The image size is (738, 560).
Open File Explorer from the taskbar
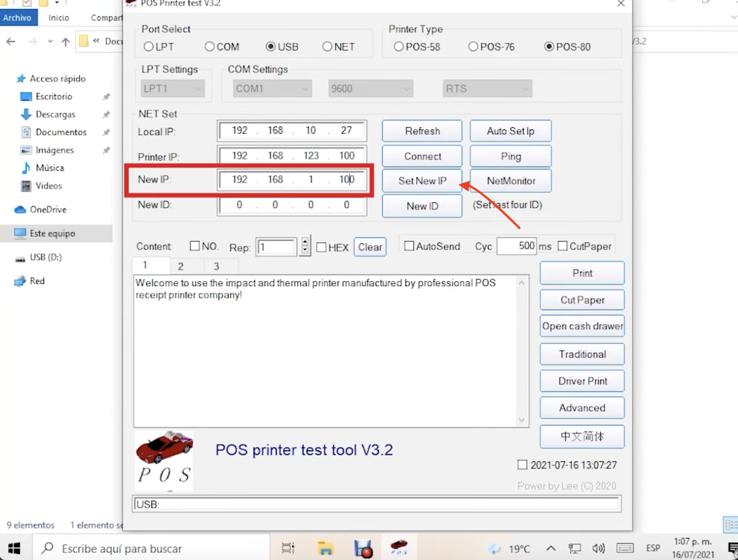point(326,547)
